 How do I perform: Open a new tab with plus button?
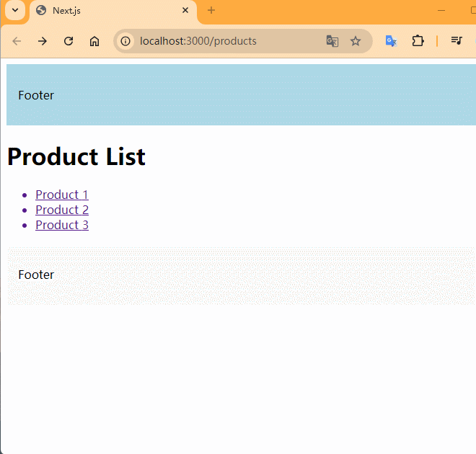(211, 11)
